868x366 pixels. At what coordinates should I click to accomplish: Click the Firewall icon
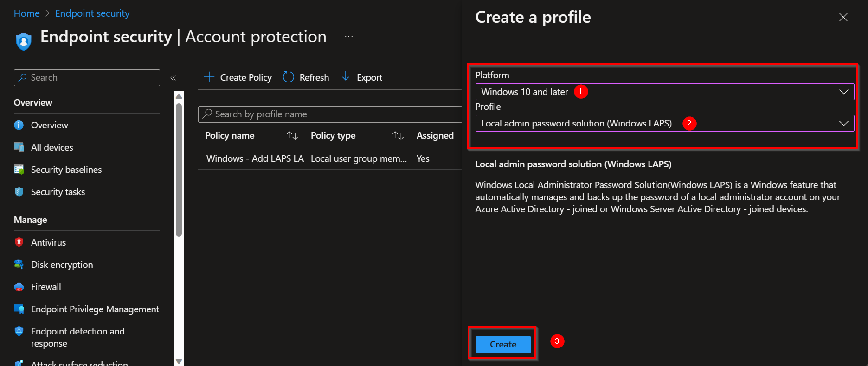(x=19, y=287)
